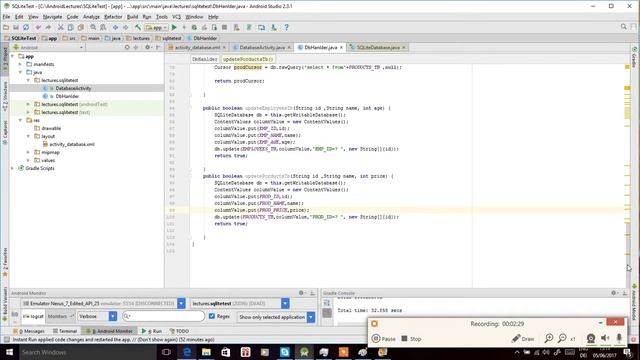The width and height of the screenshot is (640, 360).
Task: Click the Find magnifier toolbar icon
Action: [93, 27]
